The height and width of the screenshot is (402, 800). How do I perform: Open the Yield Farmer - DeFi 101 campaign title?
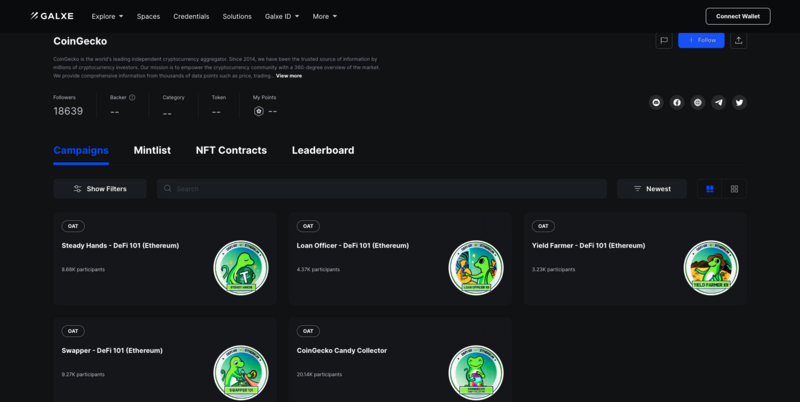(588, 245)
